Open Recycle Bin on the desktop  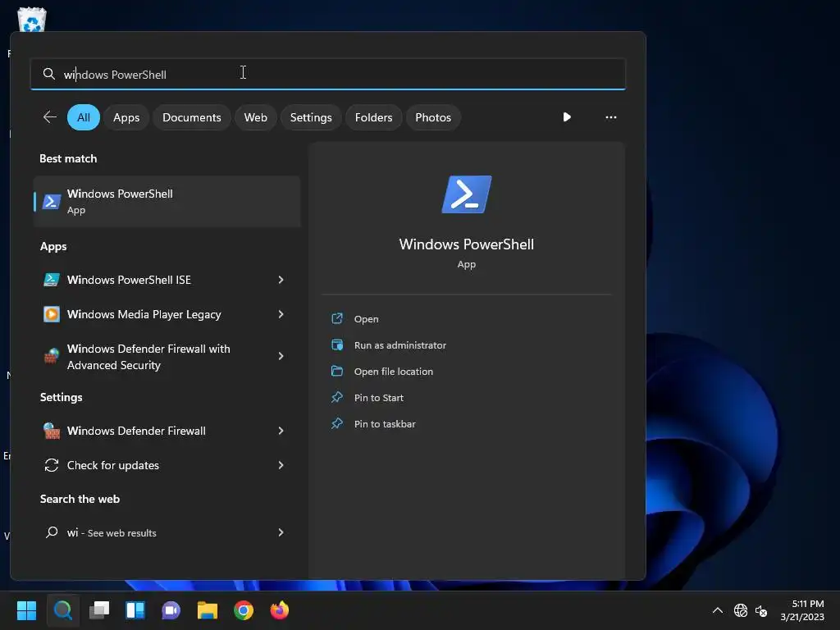pyautogui.click(x=32, y=20)
